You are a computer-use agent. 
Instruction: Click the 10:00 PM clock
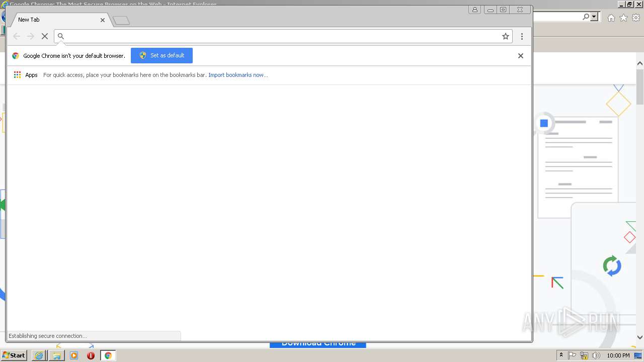pos(618,355)
